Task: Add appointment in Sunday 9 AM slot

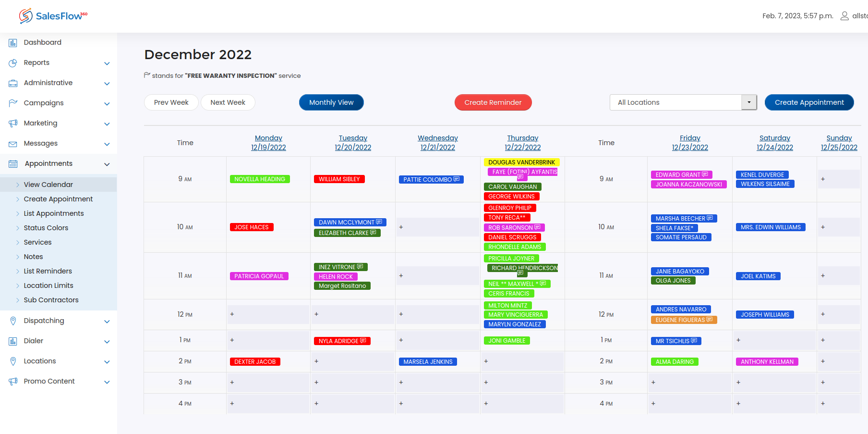Action: [823, 179]
